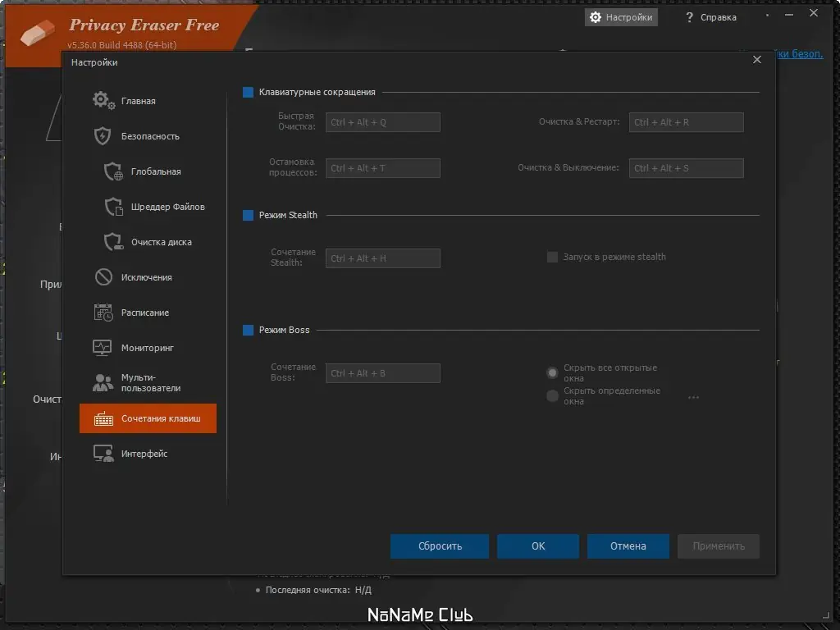Screen dimensions: 840x630
Task: Click the file shield icon beside Шреддер Файлов
Action: pyautogui.click(x=113, y=207)
